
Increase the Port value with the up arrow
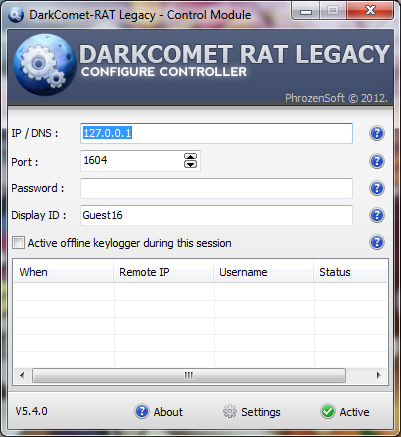(190, 157)
